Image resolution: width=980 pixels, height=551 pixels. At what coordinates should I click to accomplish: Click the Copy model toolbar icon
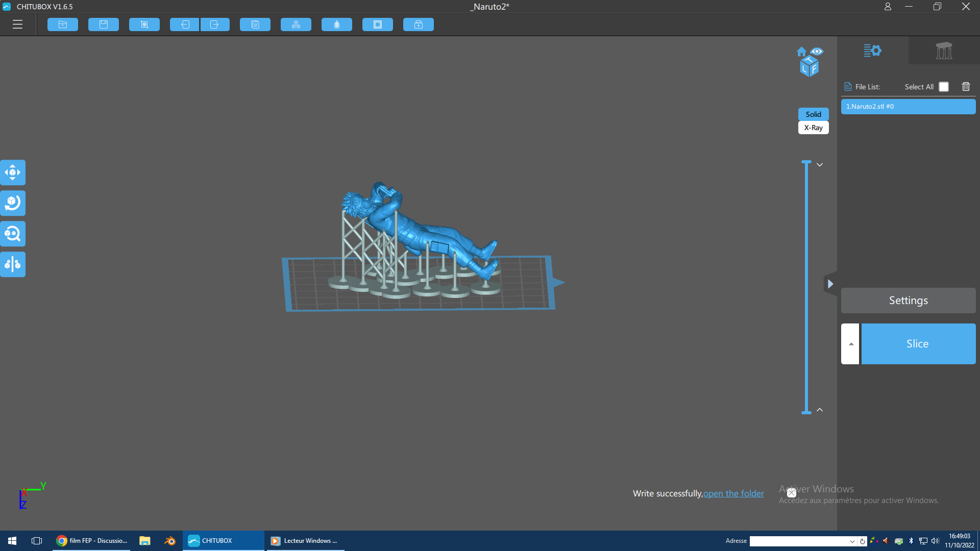tap(255, 24)
